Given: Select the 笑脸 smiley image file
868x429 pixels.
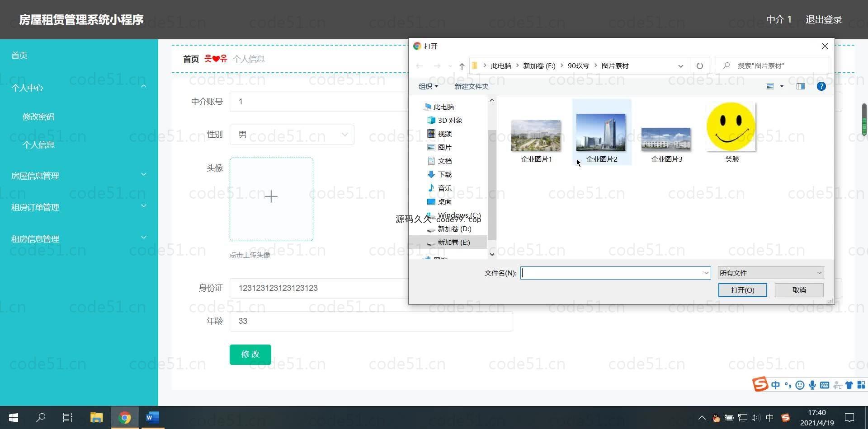Looking at the screenshot, I should [731, 132].
